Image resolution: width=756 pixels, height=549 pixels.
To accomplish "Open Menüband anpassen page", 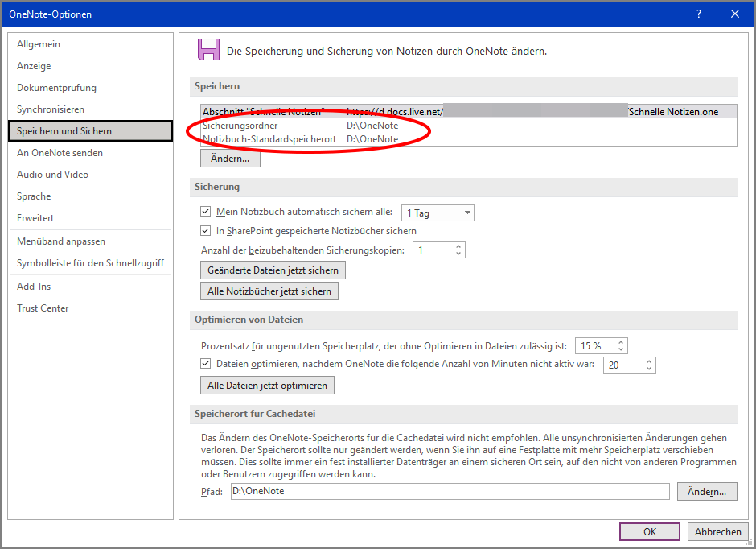I will click(90, 241).
